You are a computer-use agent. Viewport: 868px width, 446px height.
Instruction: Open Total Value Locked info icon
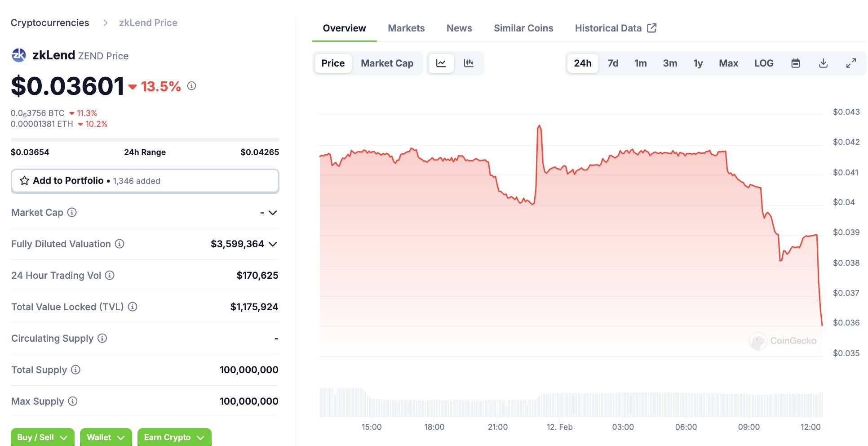point(133,307)
